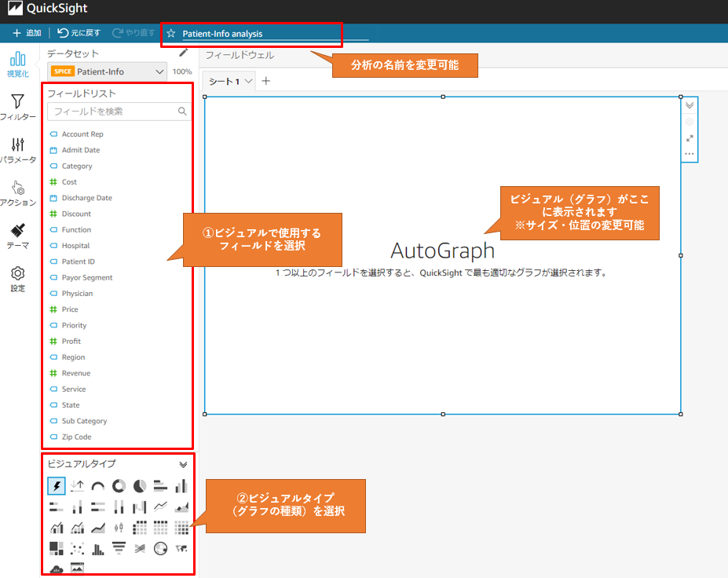Select the gauge chart visual type

98,486
